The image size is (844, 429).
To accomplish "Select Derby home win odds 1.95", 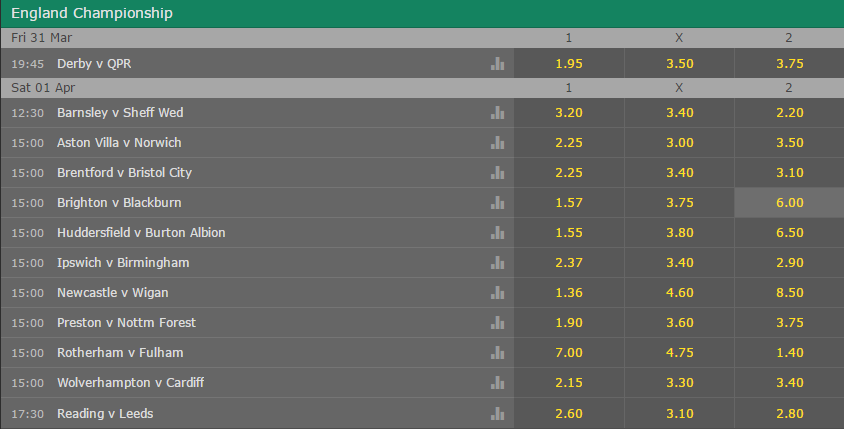I will point(569,64).
